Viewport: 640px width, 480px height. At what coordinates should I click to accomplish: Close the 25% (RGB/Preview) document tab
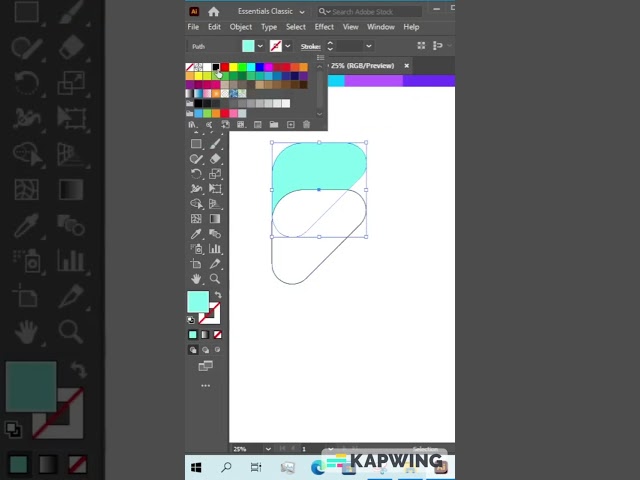click(407, 65)
